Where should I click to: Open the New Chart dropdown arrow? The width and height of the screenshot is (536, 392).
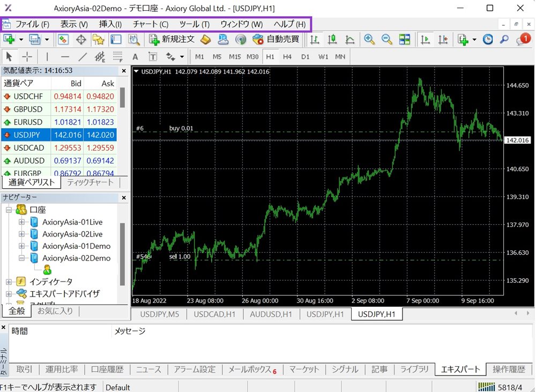coord(21,40)
